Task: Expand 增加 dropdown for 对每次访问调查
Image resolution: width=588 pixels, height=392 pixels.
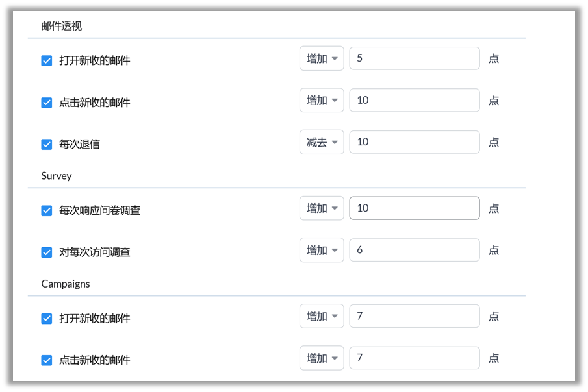Action: (322, 250)
